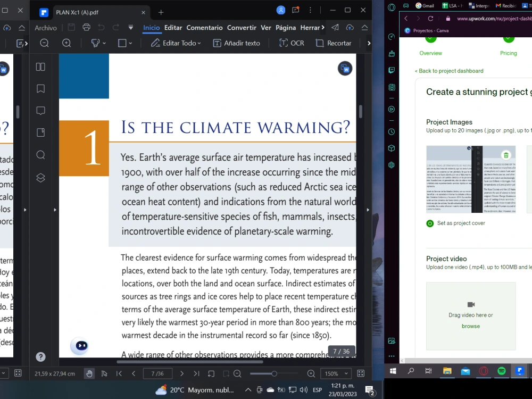Open the highlighter tool dropdown arrow
This screenshot has width=532, height=399.
[104, 44]
